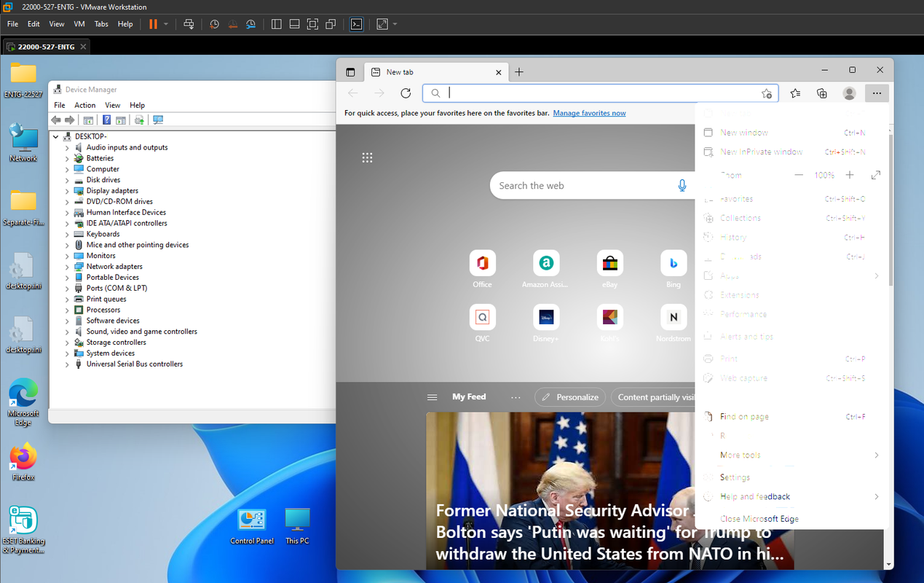The height and width of the screenshot is (583, 924).
Task: Collapse the DESKTOP- root node
Action: pyautogui.click(x=55, y=136)
